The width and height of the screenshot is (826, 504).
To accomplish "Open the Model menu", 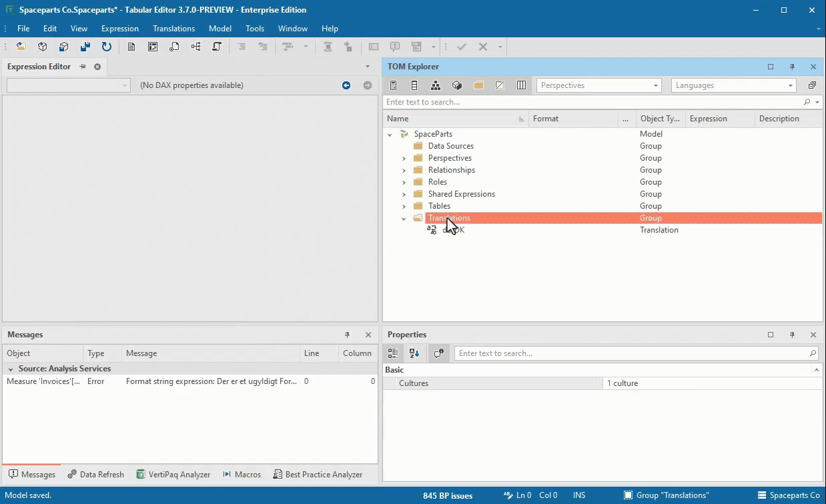I will point(220,29).
